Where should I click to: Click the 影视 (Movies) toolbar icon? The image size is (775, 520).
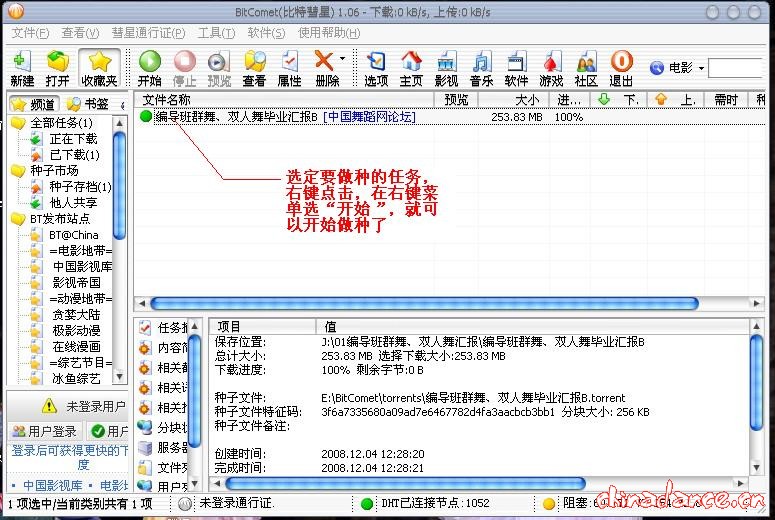click(x=446, y=68)
